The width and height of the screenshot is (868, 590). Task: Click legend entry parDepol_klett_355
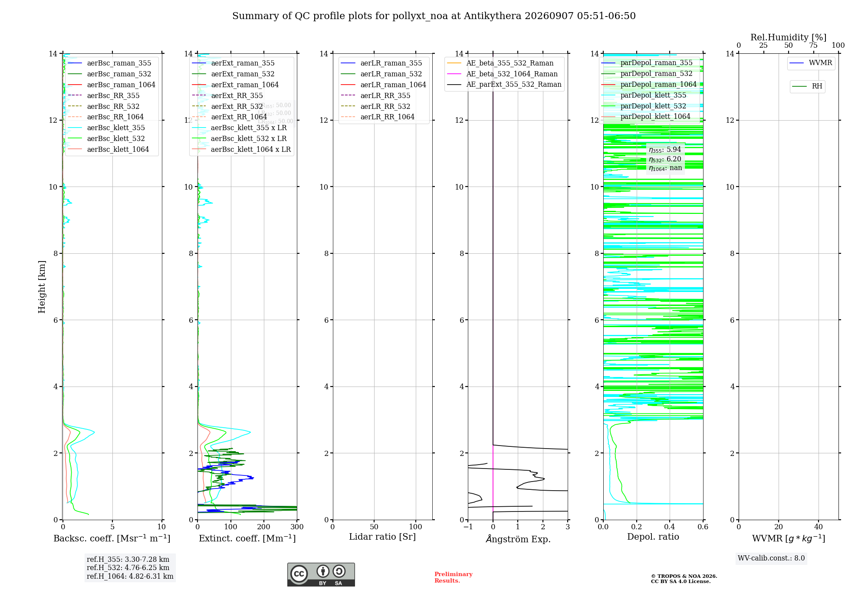(644, 95)
